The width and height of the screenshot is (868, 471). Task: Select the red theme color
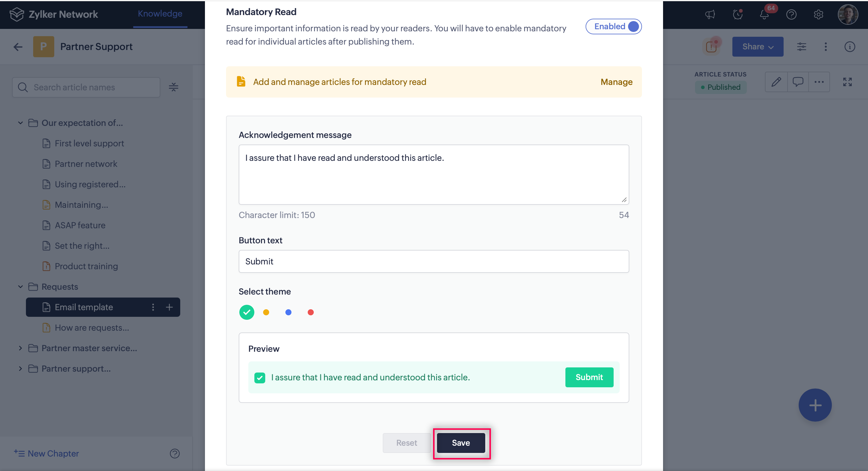(x=310, y=312)
